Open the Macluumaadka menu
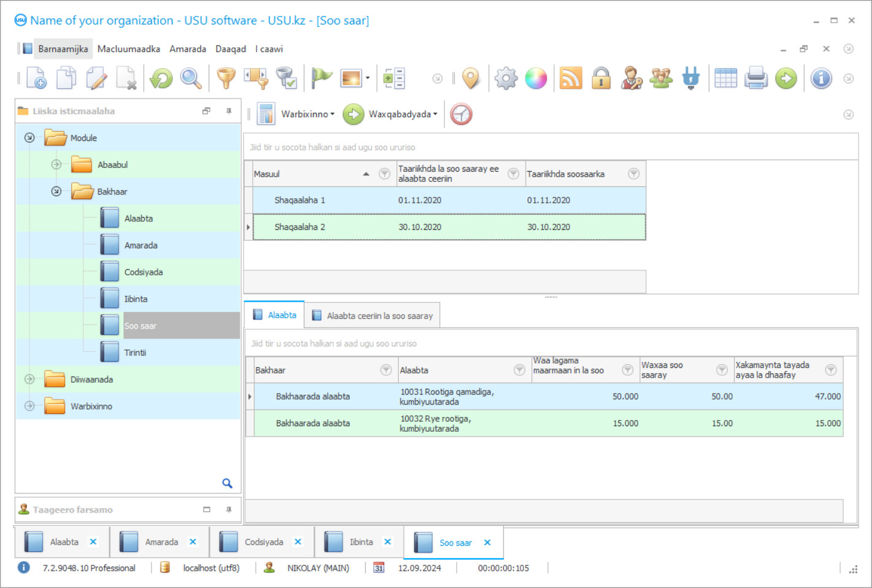The height and width of the screenshot is (588, 872). 129,49
